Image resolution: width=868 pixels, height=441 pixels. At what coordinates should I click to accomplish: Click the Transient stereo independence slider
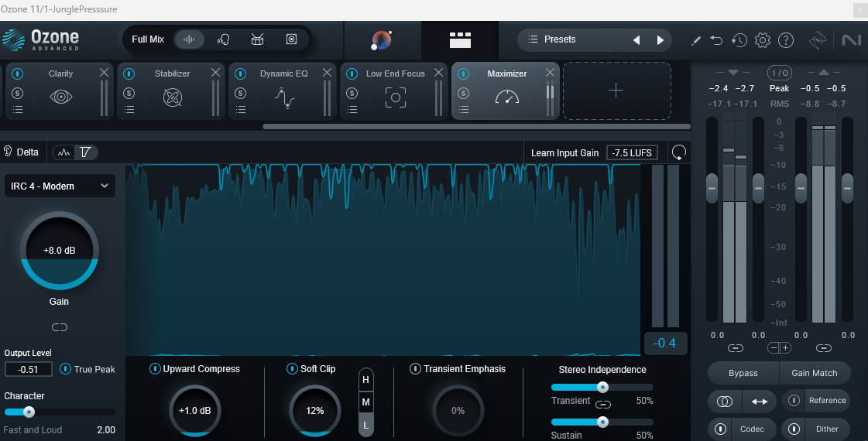click(x=602, y=388)
